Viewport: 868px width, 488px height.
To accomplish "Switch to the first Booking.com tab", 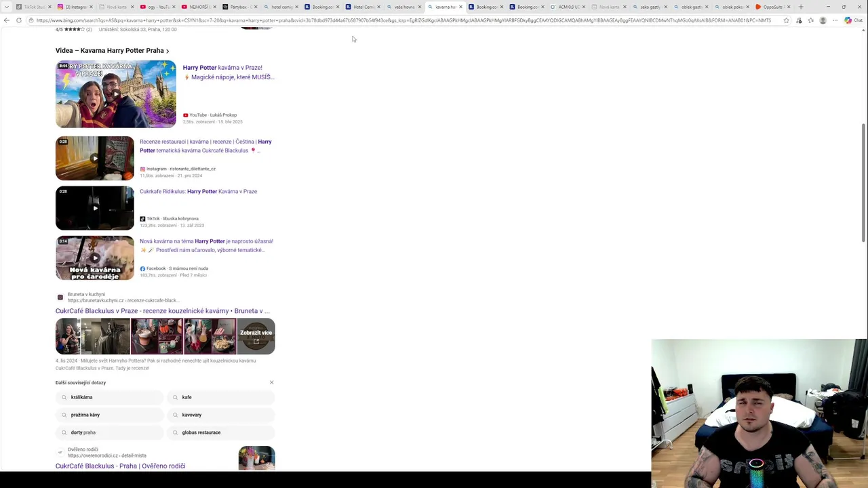I will click(x=321, y=7).
